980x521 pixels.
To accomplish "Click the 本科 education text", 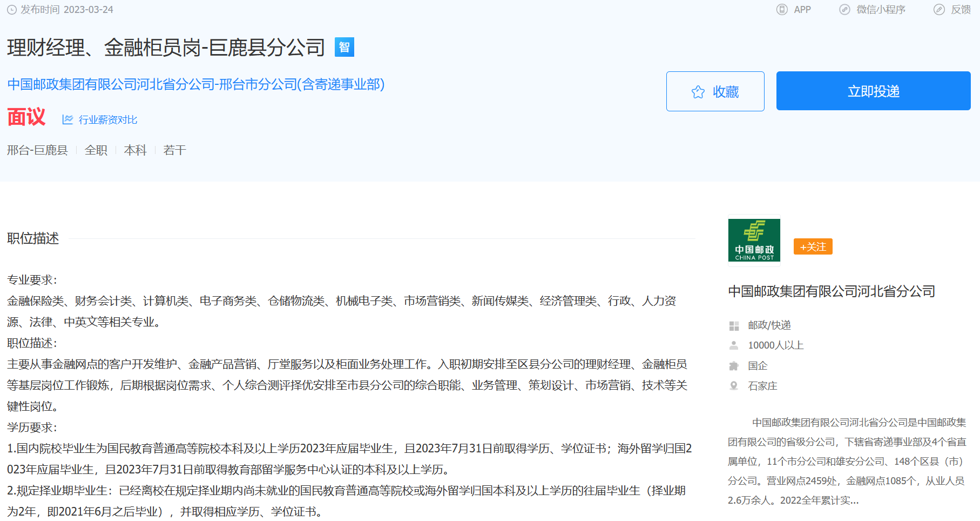I will click(x=136, y=150).
